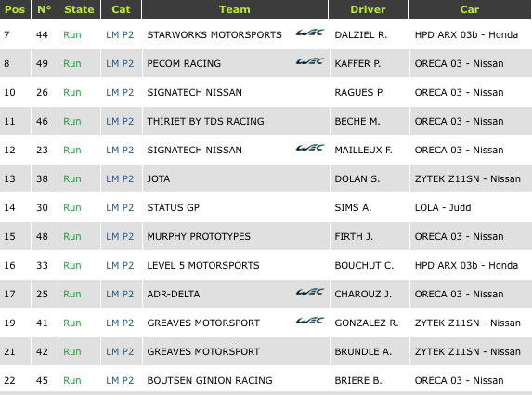Click the WEC logo in car 41 row
Image resolution: width=532 pixels, height=395 pixels.
pos(310,321)
